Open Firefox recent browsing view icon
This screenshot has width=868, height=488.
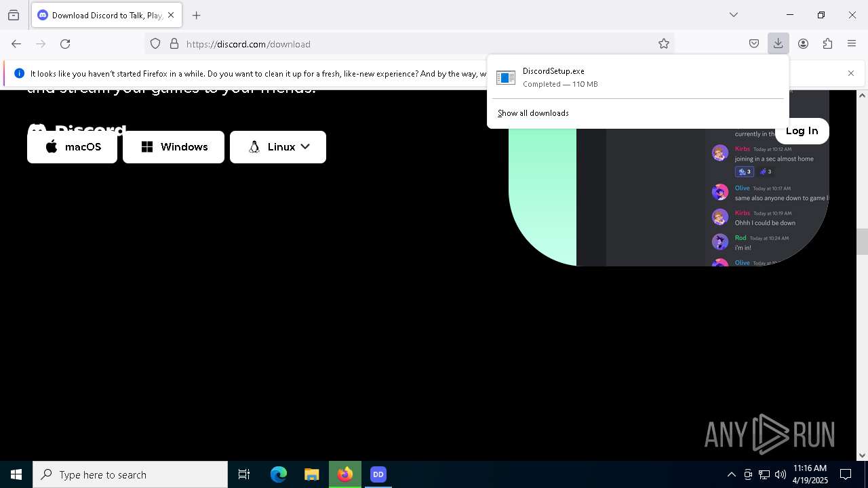click(14, 15)
